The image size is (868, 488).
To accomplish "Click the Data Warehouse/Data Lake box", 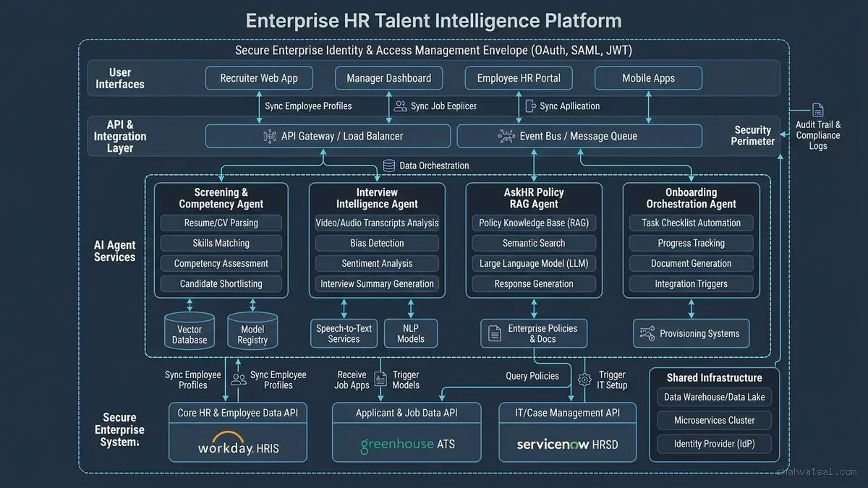I will pos(714,397).
